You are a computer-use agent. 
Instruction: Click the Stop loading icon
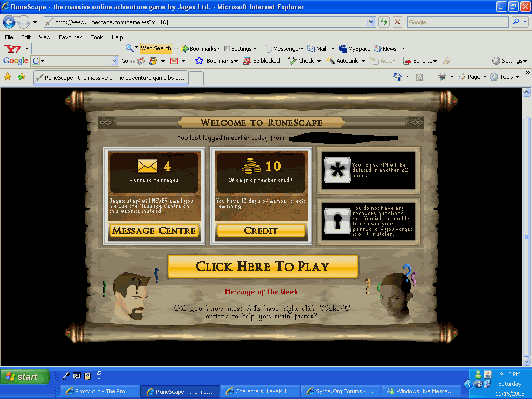point(397,22)
